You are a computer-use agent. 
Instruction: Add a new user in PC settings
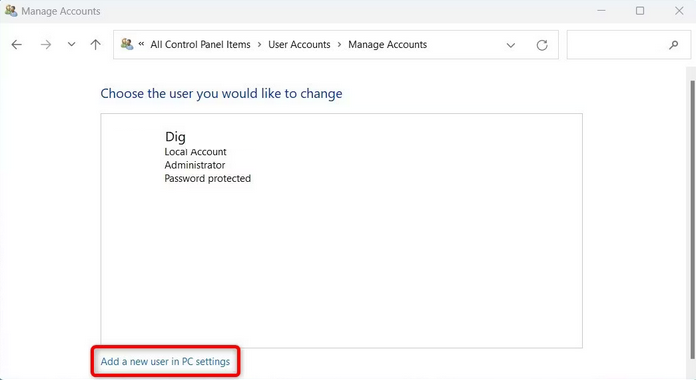click(165, 362)
